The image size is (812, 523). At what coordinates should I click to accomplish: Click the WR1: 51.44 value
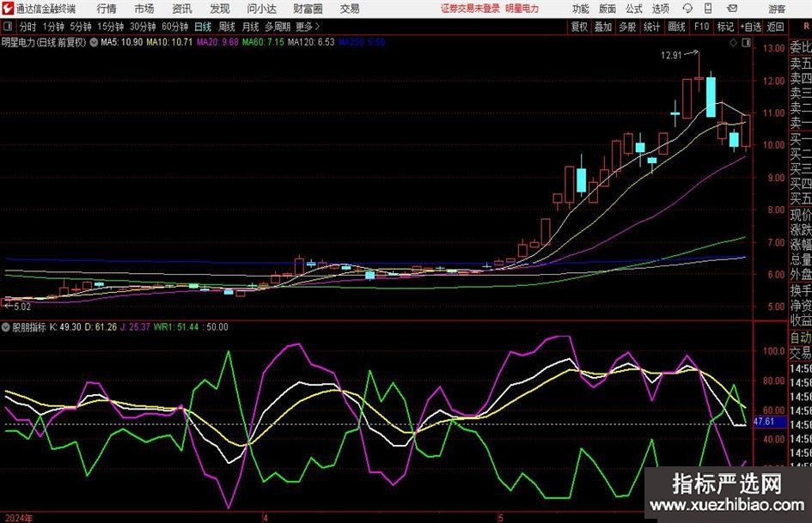(x=176, y=326)
